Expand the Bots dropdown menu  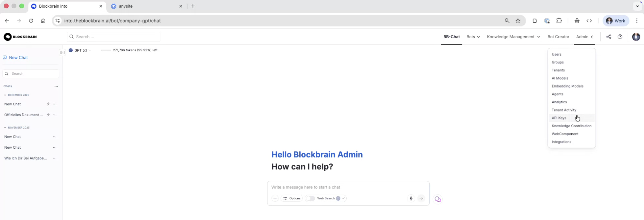[473, 37]
